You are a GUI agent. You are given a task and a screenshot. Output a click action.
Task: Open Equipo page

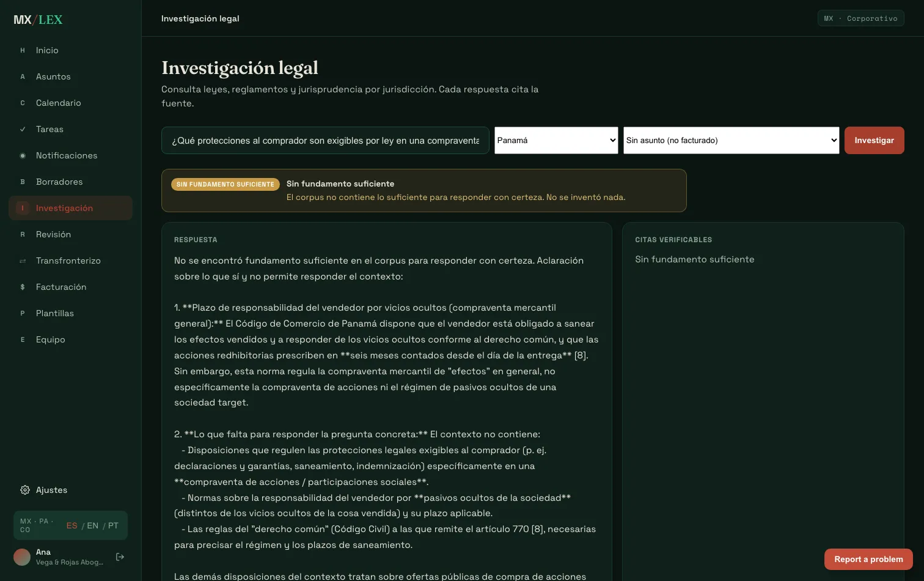[70, 339]
